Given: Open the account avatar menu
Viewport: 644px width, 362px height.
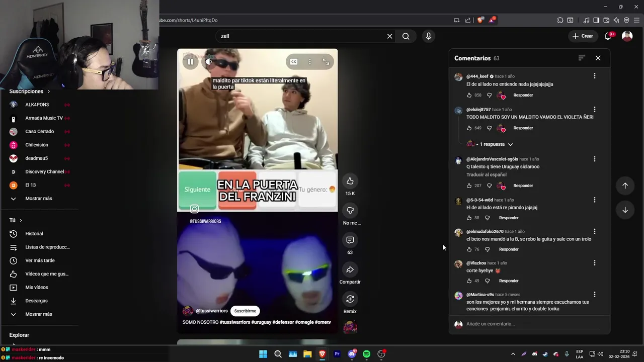Looking at the screenshot, I should click(627, 36).
